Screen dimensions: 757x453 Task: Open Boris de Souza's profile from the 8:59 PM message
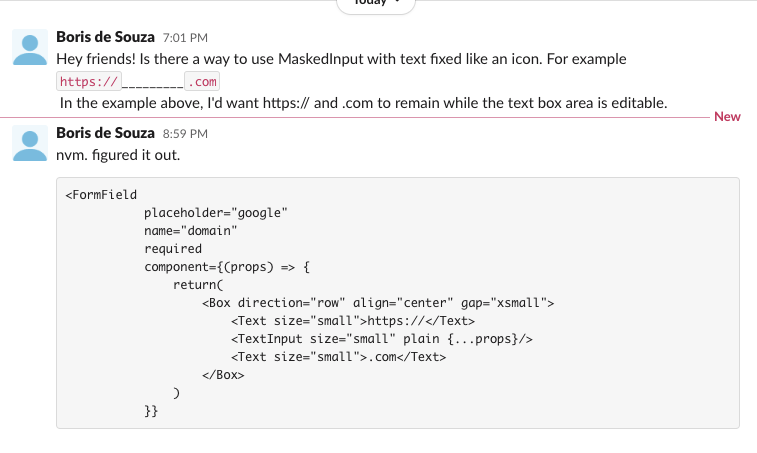click(105, 133)
